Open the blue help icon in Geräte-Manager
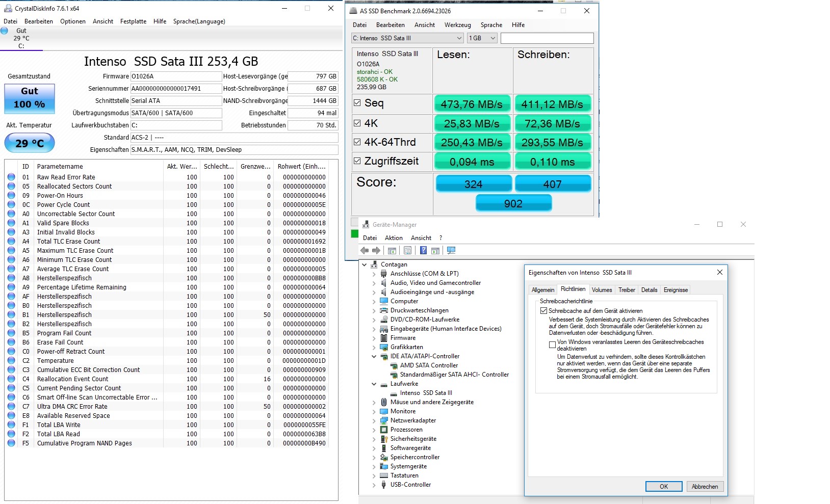The height and width of the screenshot is (504, 830). [x=423, y=250]
